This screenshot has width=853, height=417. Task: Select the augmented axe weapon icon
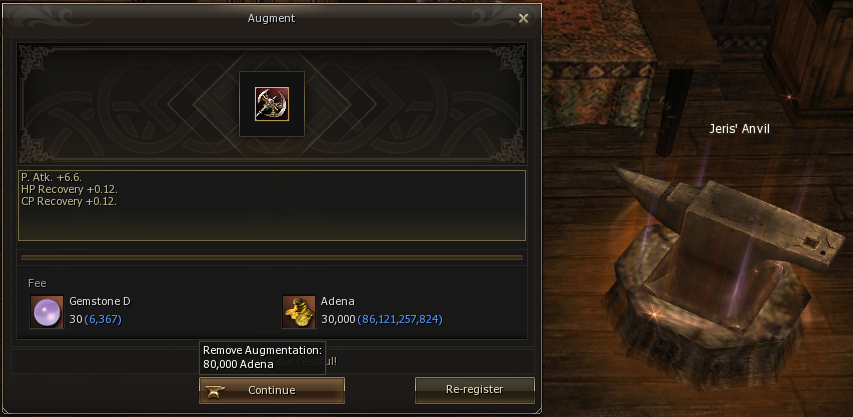coord(272,104)
